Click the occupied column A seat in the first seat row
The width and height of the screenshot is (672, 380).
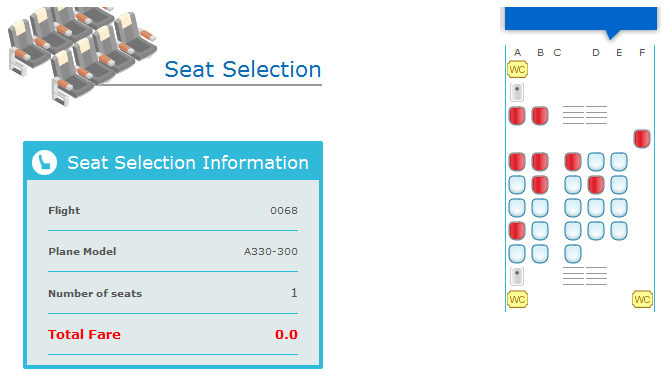click(517, 116)
